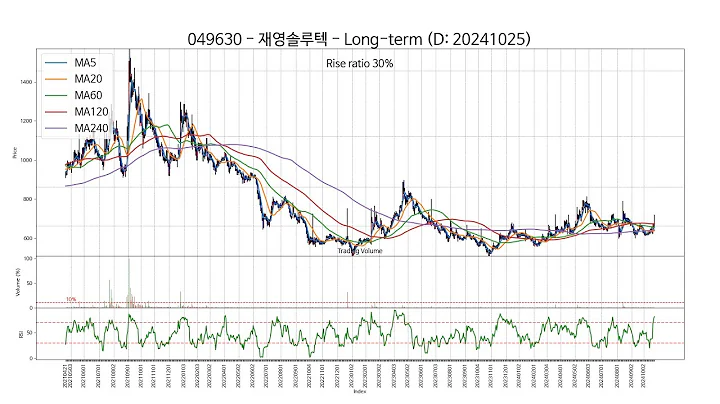Click the 800 price axis tick
720x404 pixels.
pyautogui.click(x=28, y=199)
